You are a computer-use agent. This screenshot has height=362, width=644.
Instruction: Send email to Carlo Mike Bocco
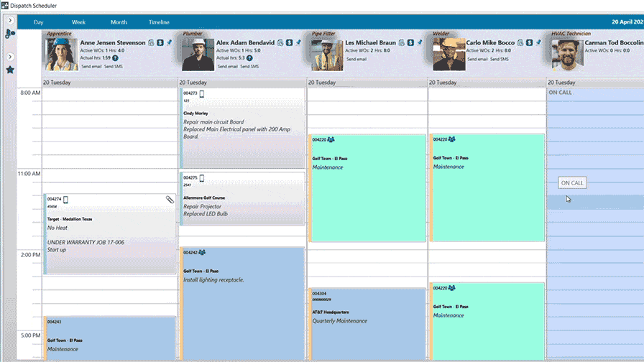click(477, 59)
